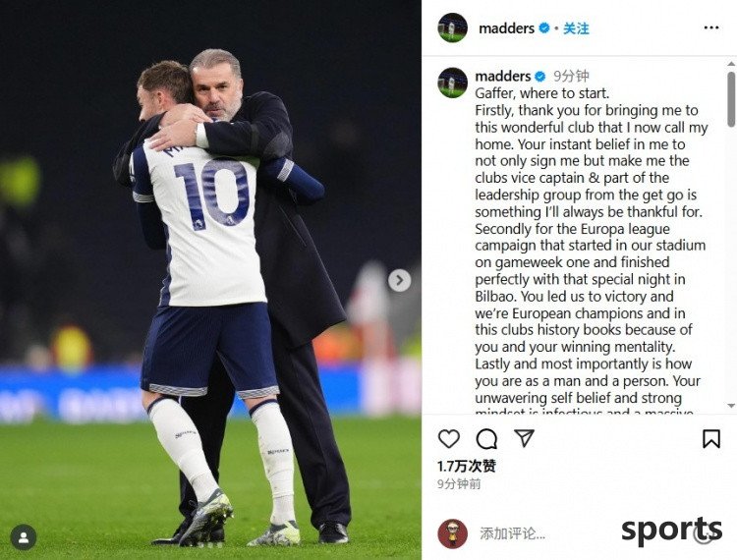This screenshot has height=560, width=737.
Task: Open madders username in the caption
Action: tap(503, 76)
